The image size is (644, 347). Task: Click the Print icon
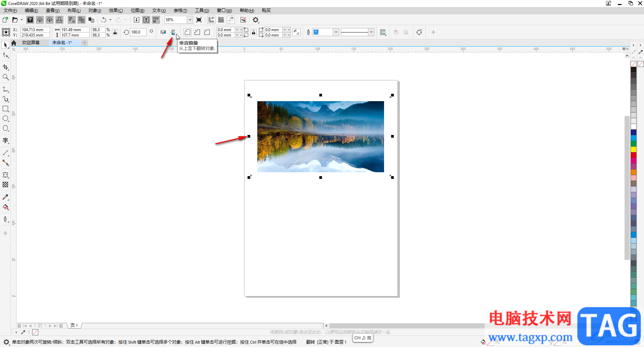[x=59, y=20]
